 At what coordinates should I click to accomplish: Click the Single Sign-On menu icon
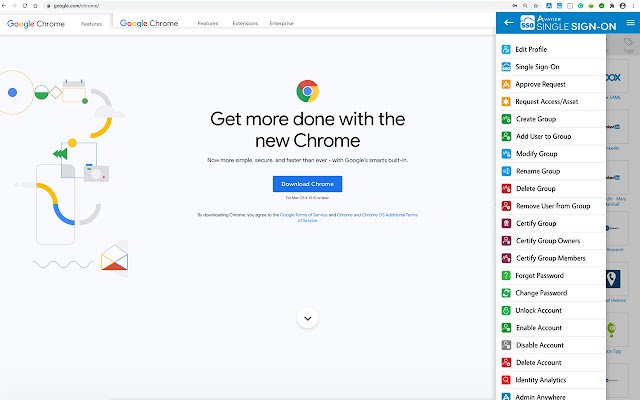pyautogui.click(x=506, y=67)
